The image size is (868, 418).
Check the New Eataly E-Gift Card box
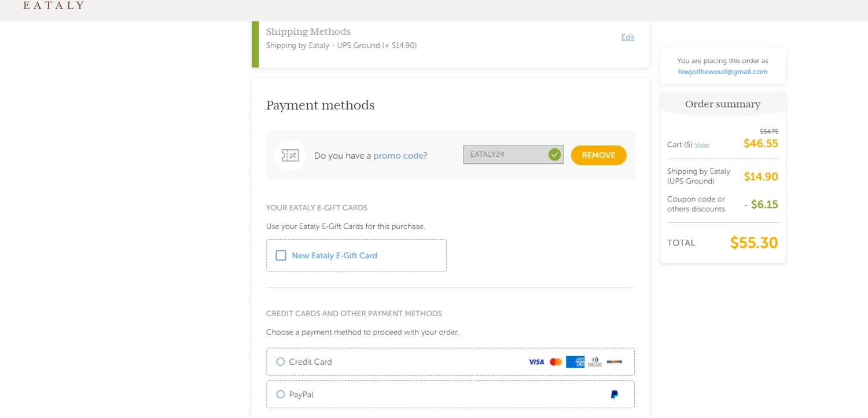coord(281,255)
